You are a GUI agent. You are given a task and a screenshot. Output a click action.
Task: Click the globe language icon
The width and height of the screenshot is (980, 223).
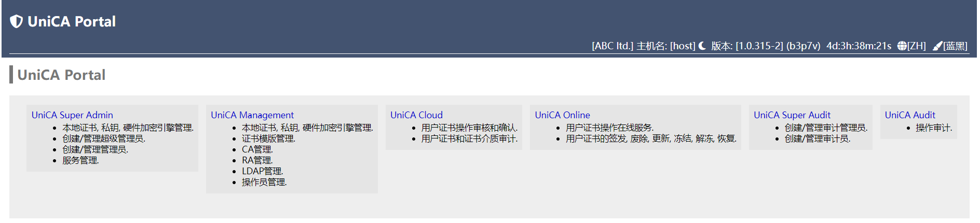902,46
